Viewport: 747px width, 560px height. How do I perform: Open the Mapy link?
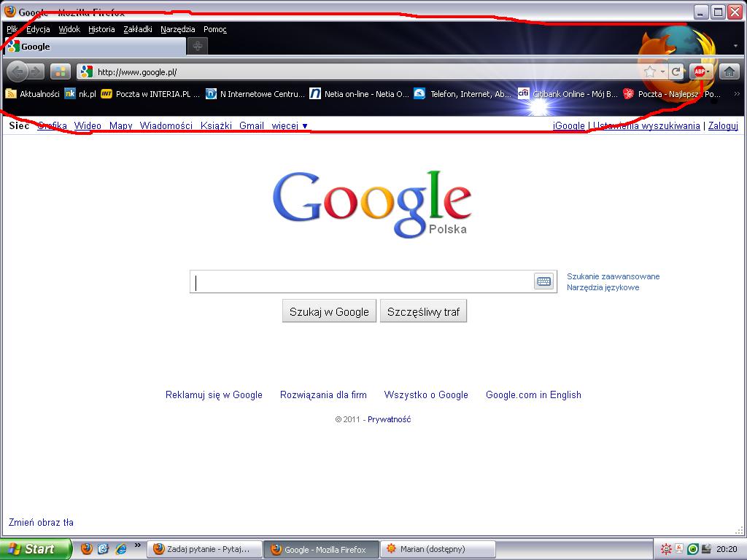120,125
